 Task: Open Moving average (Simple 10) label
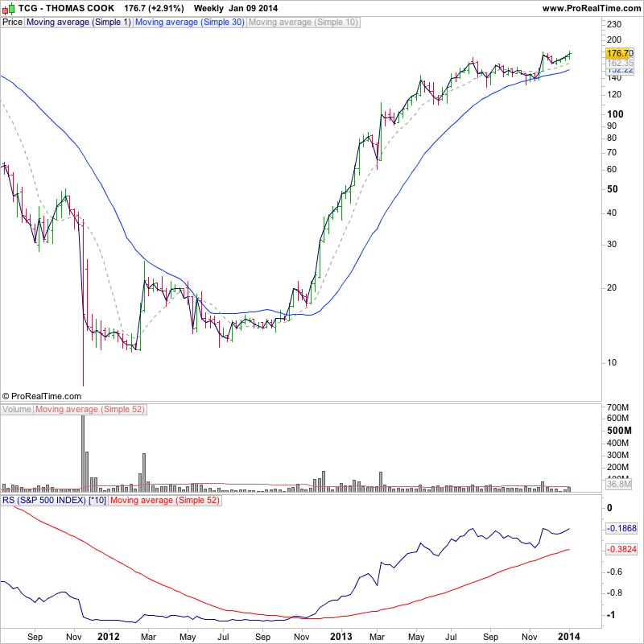tap(303, 23)
